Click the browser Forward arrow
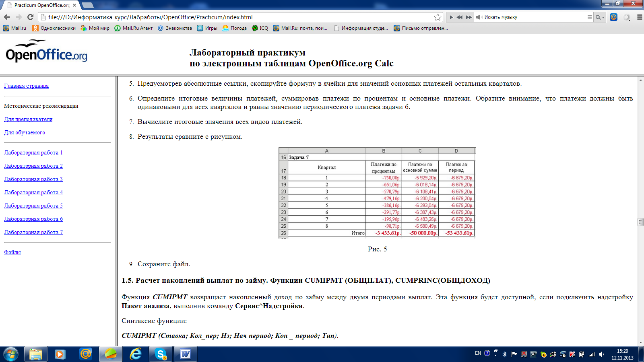 tap(19, 17)
